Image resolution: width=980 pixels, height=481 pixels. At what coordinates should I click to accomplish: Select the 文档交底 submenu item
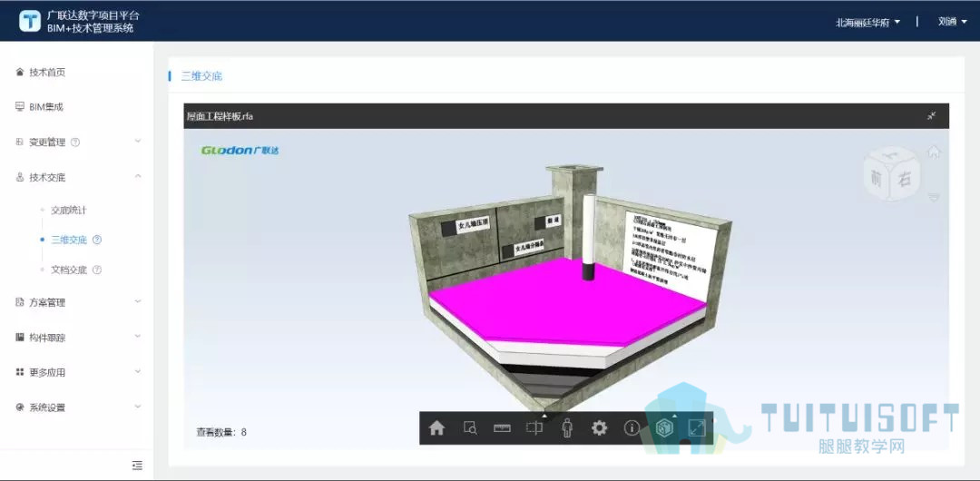69,270
